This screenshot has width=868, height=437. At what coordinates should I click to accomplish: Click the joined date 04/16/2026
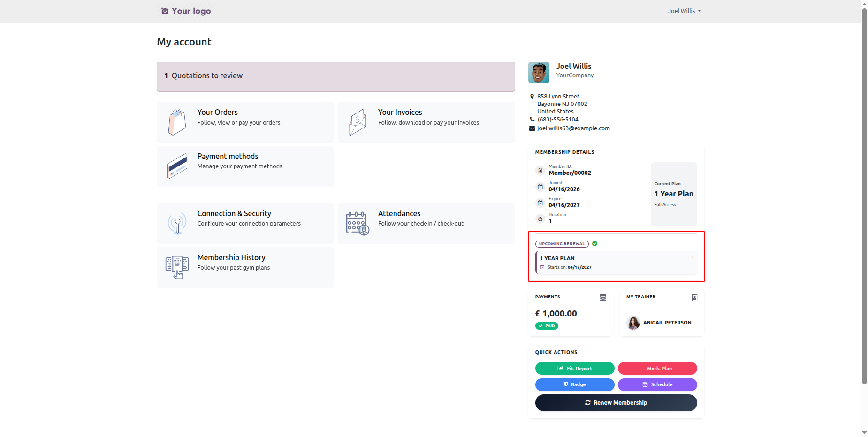point(564,189)
